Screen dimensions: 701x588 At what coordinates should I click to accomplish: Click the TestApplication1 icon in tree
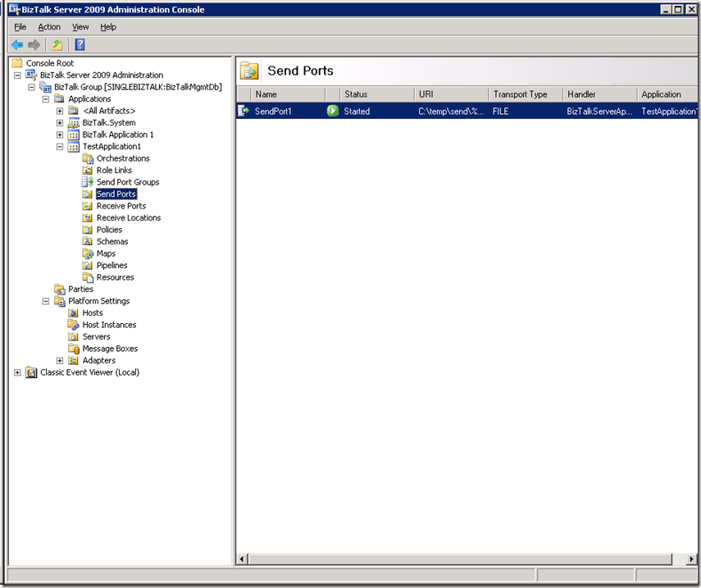[x=74, y=147]
